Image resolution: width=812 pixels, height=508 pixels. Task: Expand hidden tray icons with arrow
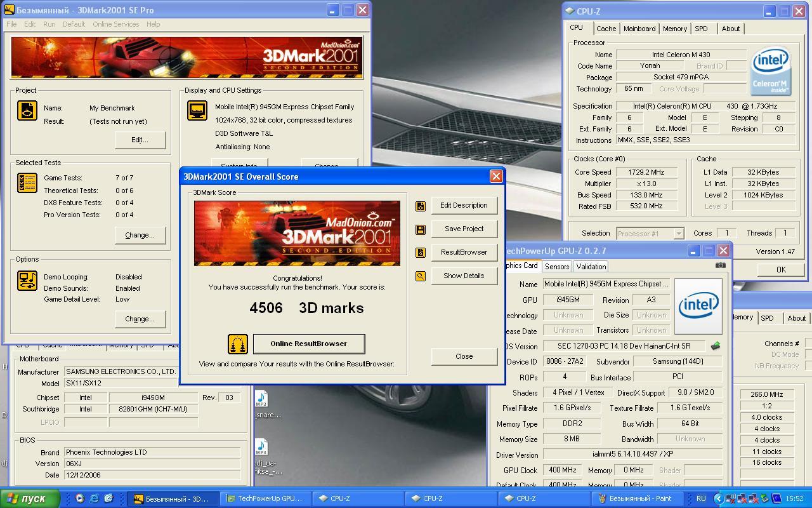[718, 498]
